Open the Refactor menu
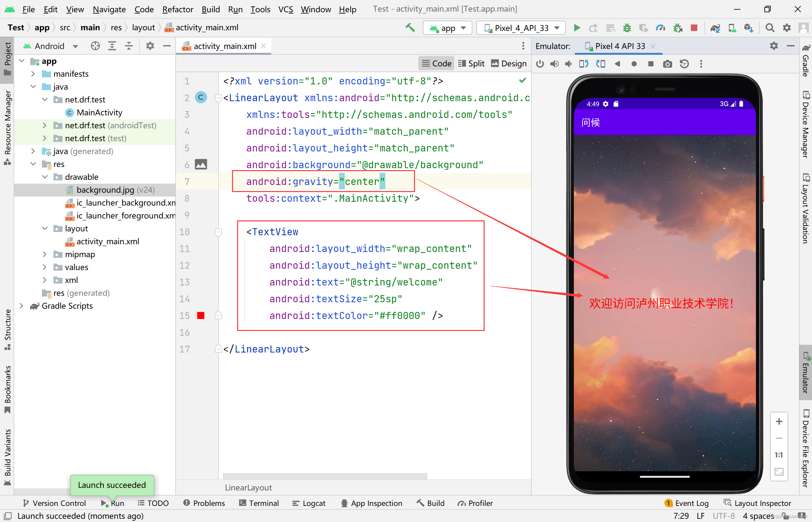The height and width of the screenshot is (522, 812). click(x=177, y=9)
